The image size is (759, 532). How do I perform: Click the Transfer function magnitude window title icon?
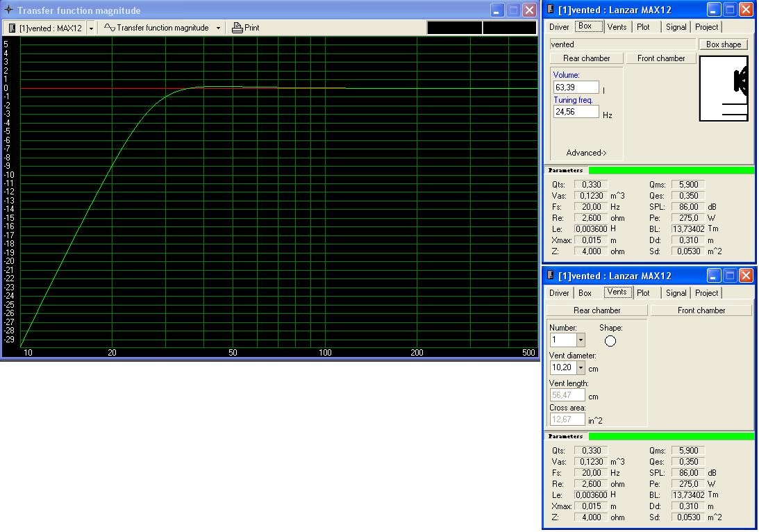click(x=9, y=10)
